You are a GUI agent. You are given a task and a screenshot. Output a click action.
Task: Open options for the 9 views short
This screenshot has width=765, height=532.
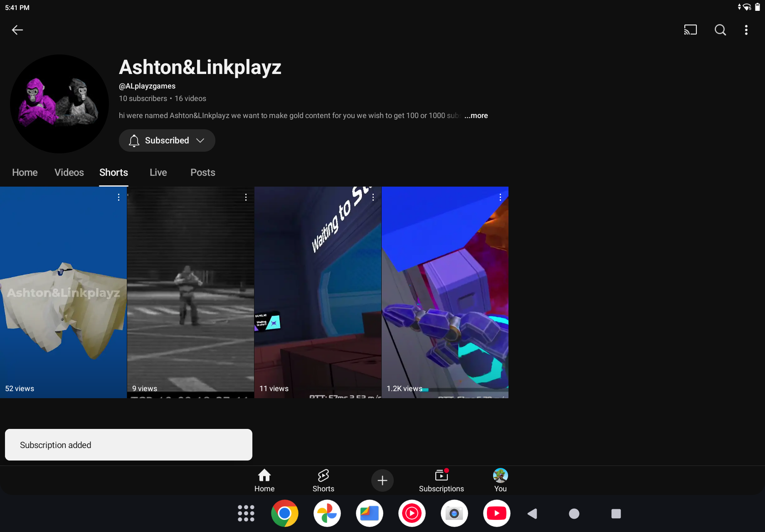point(246,197)
